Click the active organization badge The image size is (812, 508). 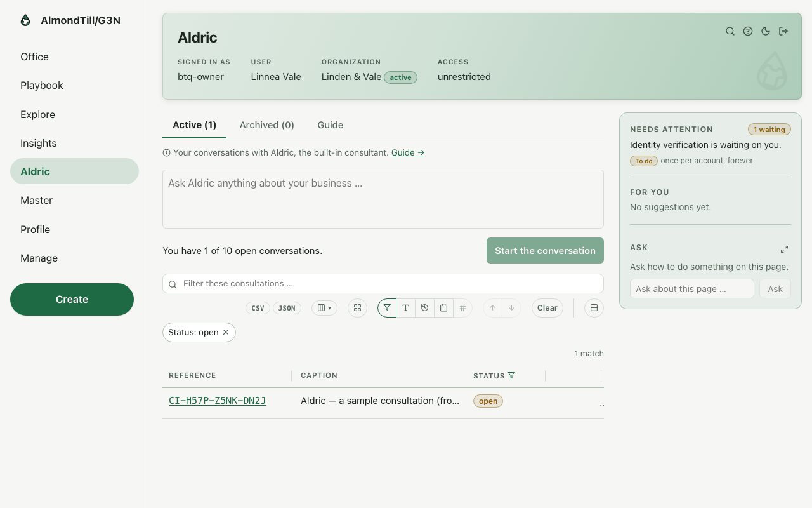(x=400, y=77)
